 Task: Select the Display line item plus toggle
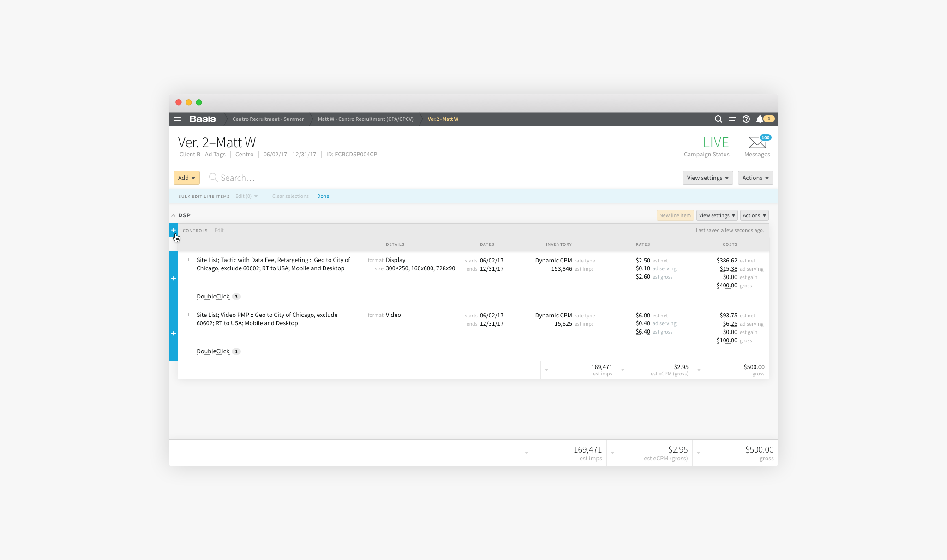coord(174,279)
